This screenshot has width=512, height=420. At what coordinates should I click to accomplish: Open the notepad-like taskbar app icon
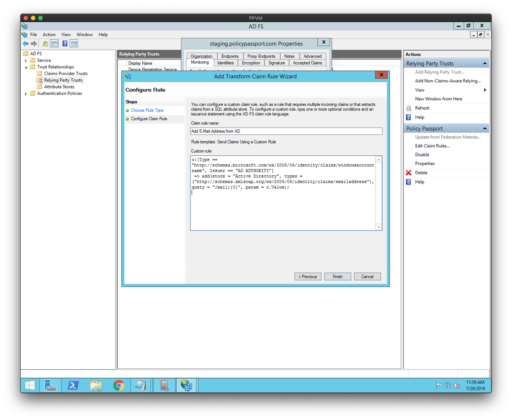tap(141, 385)
